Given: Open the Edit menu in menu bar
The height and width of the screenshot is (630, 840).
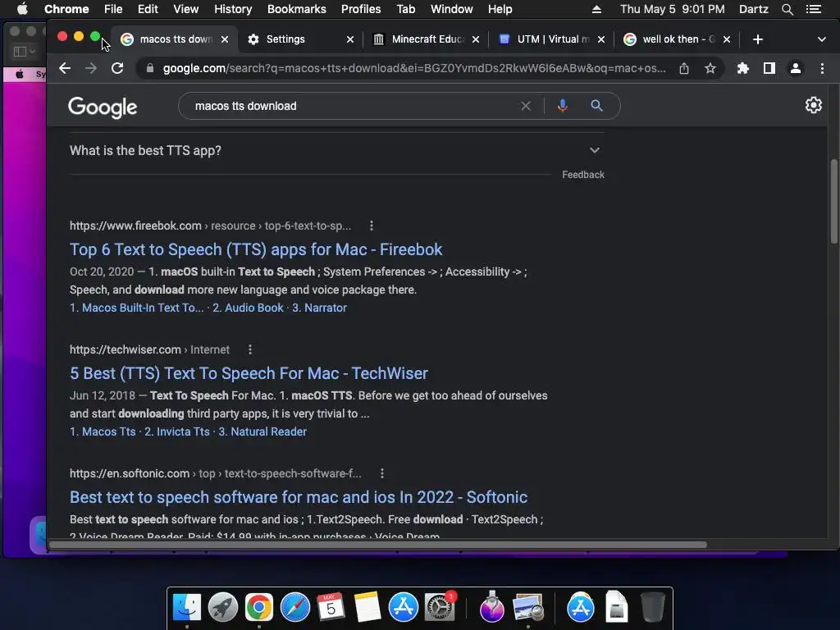Looking at the screenshot, I should [148, 9].
